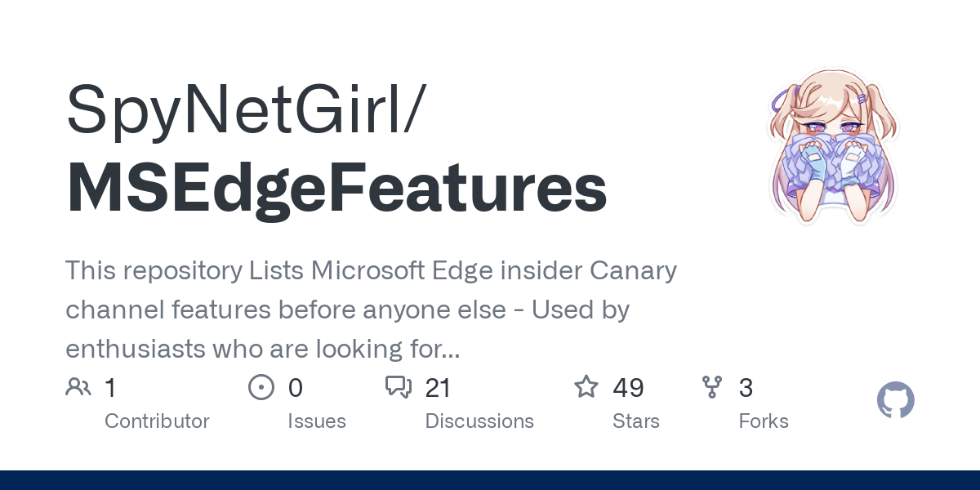Click the issues circle-dot icon
This screenshot has height=490, width=980.
[261, 387]
